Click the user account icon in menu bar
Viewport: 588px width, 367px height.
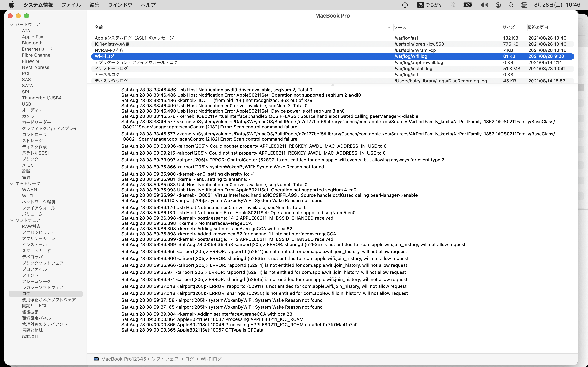[498, 5]
